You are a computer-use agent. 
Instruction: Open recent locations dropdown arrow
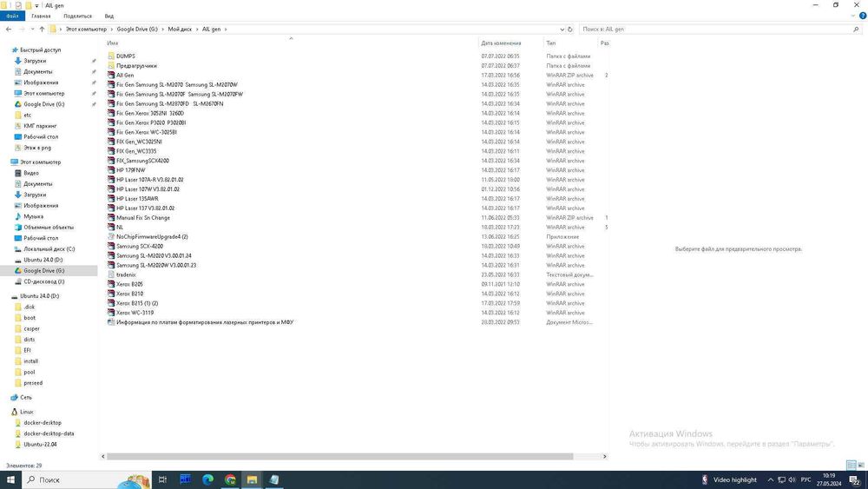pos(32,30)
